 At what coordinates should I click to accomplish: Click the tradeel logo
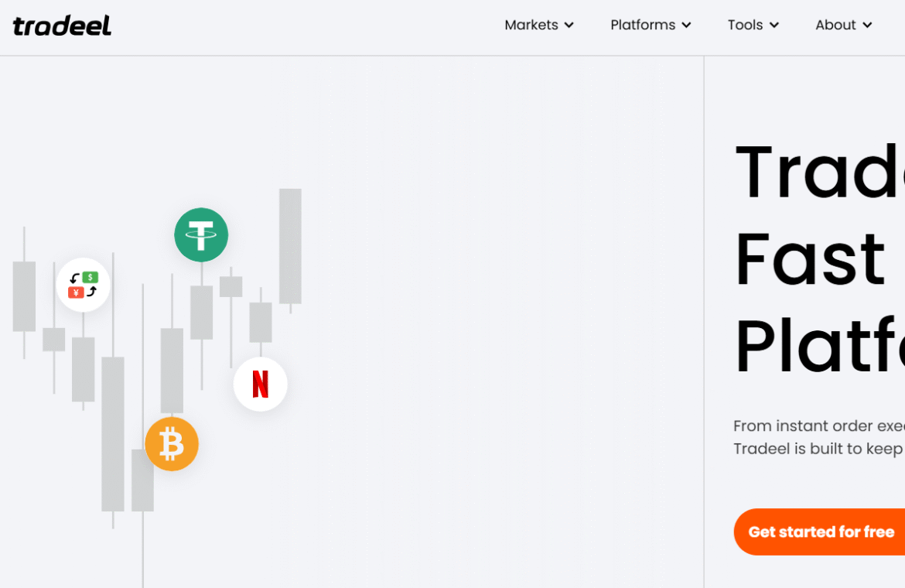tap(62, 26)
